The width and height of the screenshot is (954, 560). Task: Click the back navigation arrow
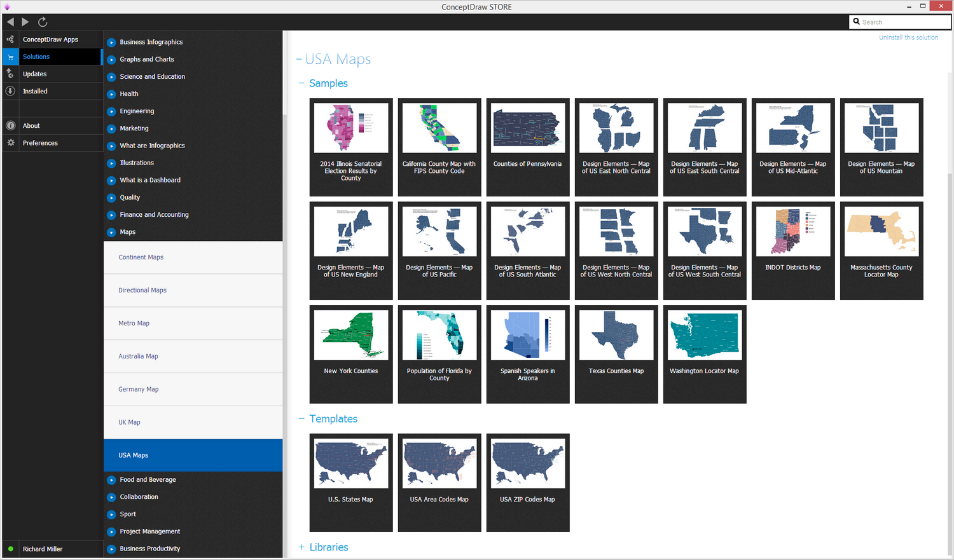click(10, 22)
